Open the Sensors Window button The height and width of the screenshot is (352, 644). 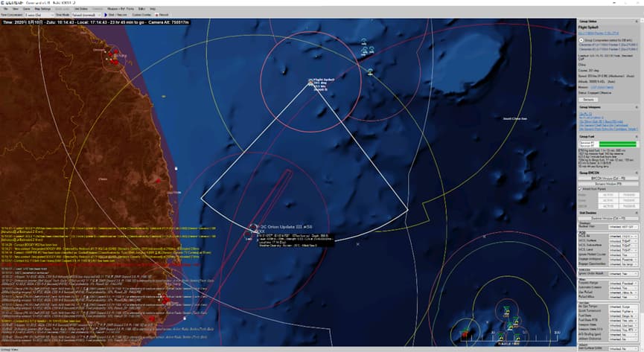(x=608, y=184)
